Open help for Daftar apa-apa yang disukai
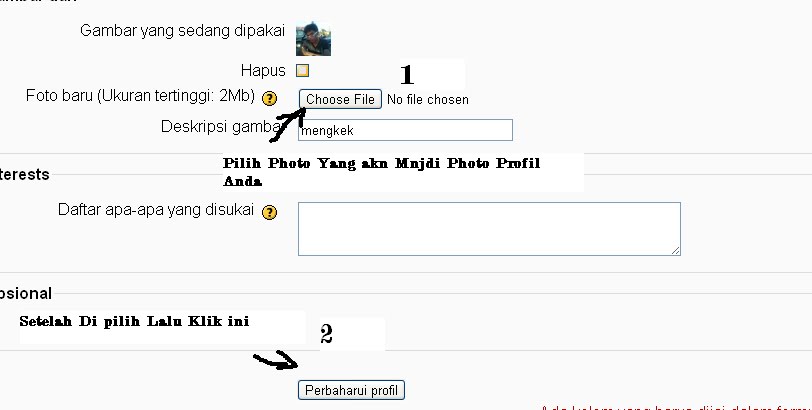The image size is (812, 410). point(269,212)
